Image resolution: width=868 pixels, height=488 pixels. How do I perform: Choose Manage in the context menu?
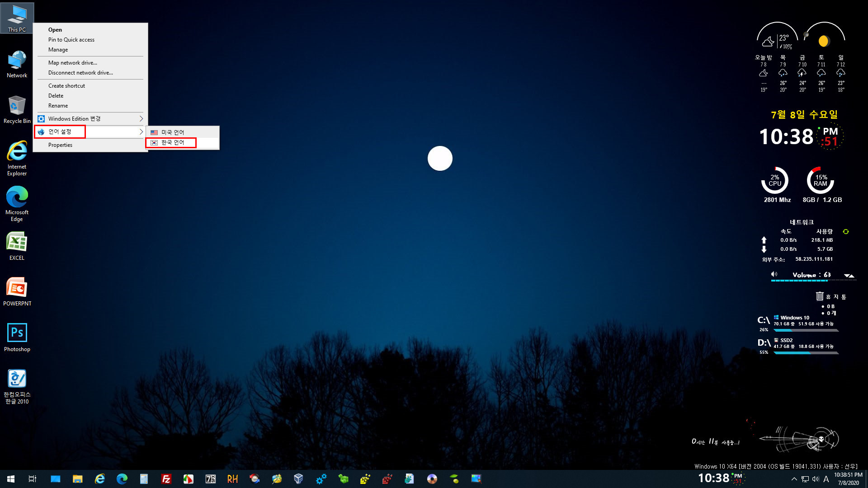click(x=90, y=50)
